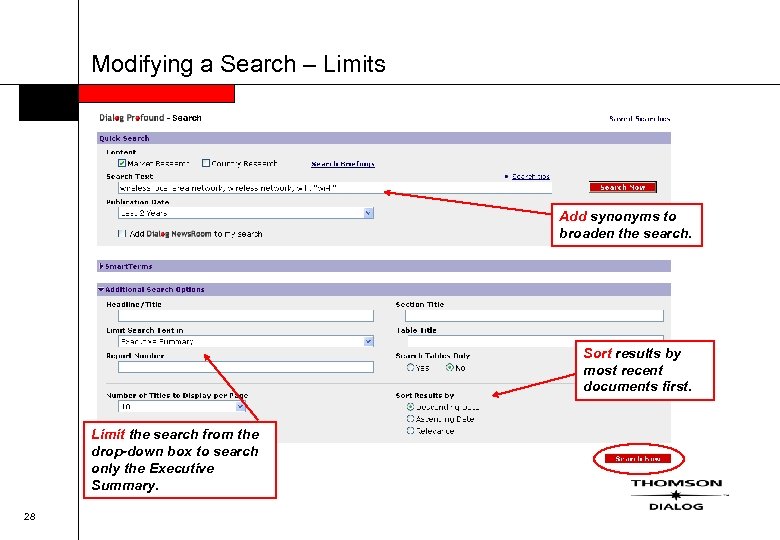This screenshot has height=540, width=780.
Task: Select No for Search Tables Only
Action: coord(450,367)
